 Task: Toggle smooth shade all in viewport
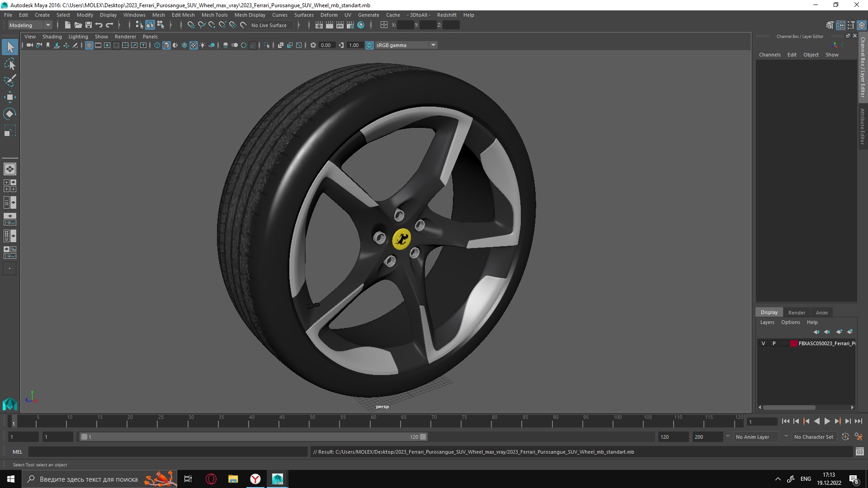coord(166,45)
